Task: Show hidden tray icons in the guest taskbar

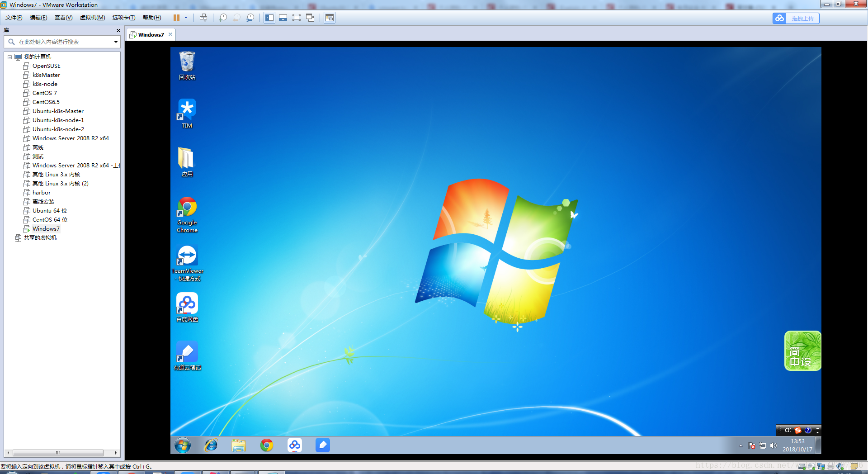Action: [x=741, y=446]
